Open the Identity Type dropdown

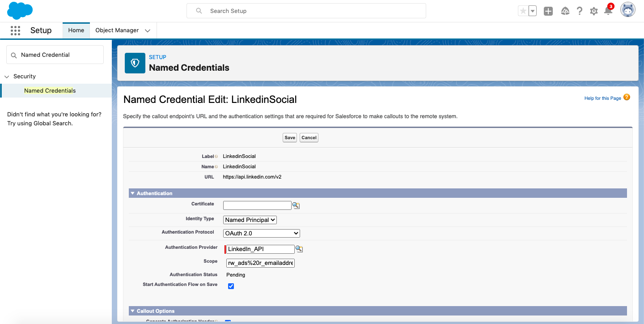tap(250, 220)
